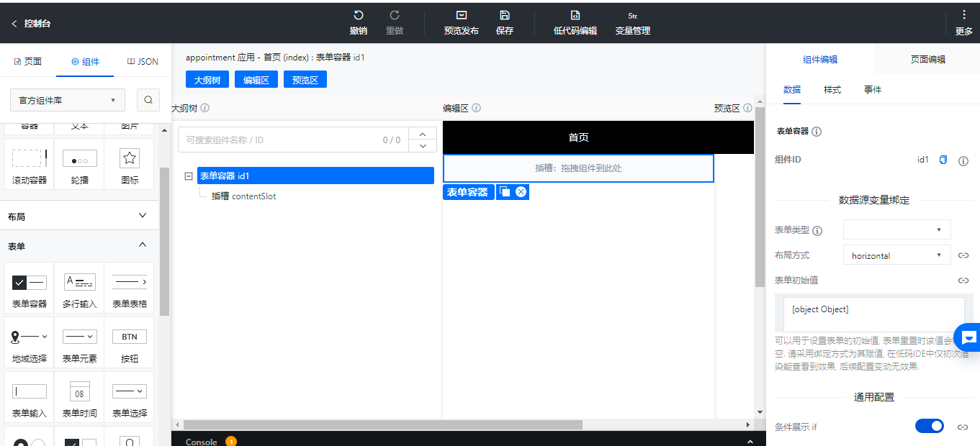The width and height of the screenshot is (980, 446).
Task: Click the slot 拖拽组件到此处 area
Action: coord(578,168)
